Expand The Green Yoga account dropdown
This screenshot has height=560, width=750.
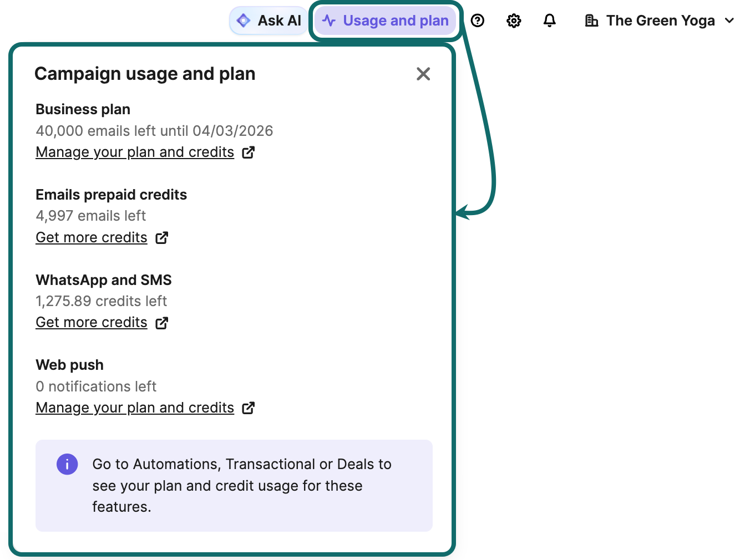coord(660,20)
